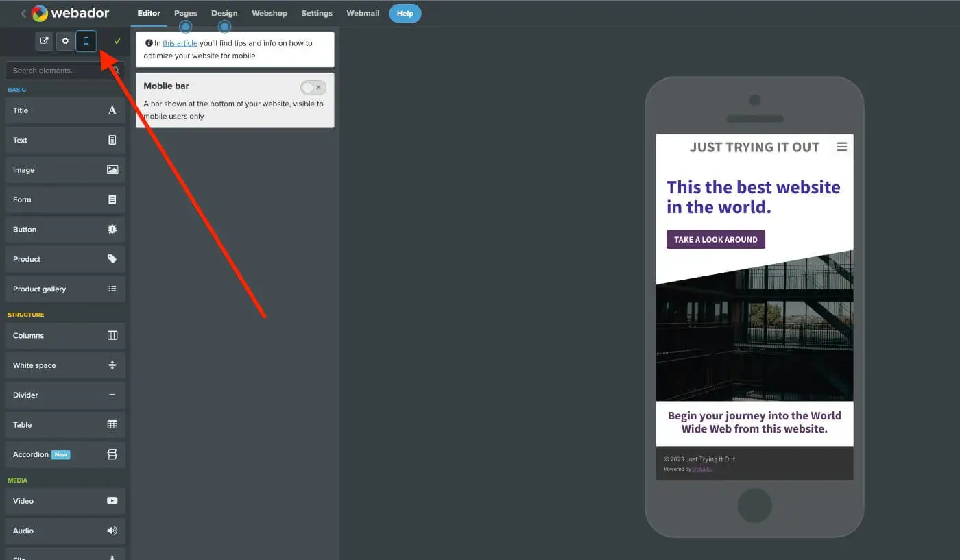The height and width of the screenshot is (560, 960).
Task: Click the 'New' badge on Accordion
Action: [61, 455]
